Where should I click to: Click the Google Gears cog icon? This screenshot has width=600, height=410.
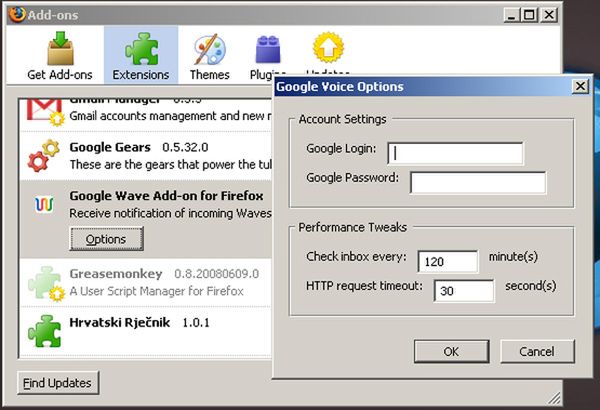tap(44, 155)
